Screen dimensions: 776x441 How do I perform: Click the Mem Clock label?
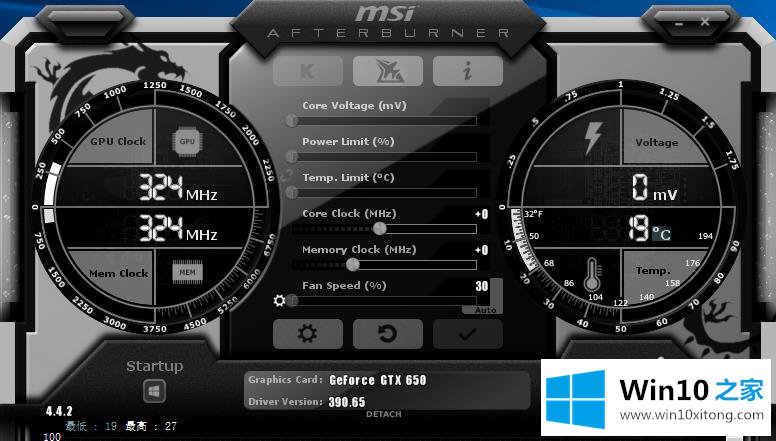[x=118, y=273]
